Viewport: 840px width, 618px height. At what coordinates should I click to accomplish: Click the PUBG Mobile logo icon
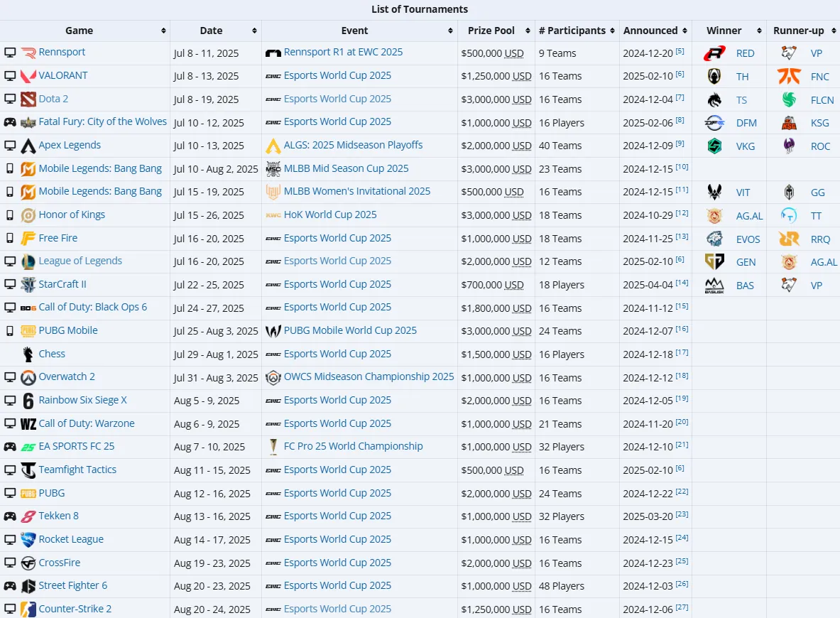pyautogui.click(x=28, y=331)
